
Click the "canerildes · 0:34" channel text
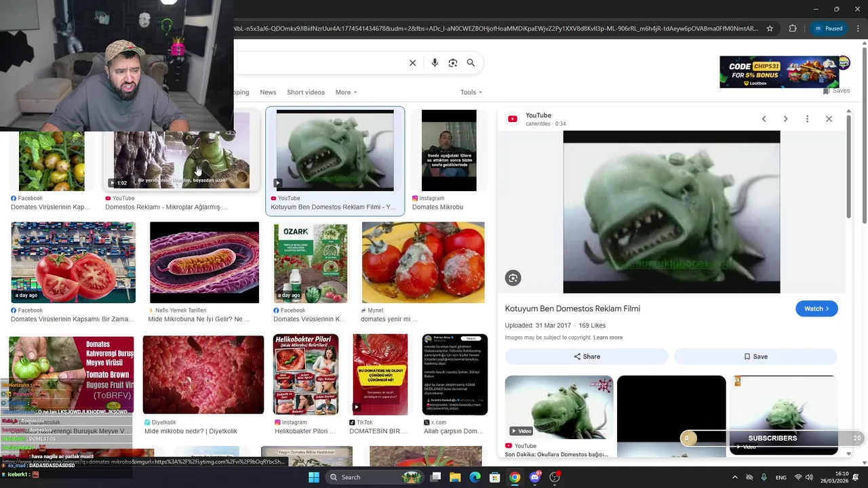tap(545, 124)
